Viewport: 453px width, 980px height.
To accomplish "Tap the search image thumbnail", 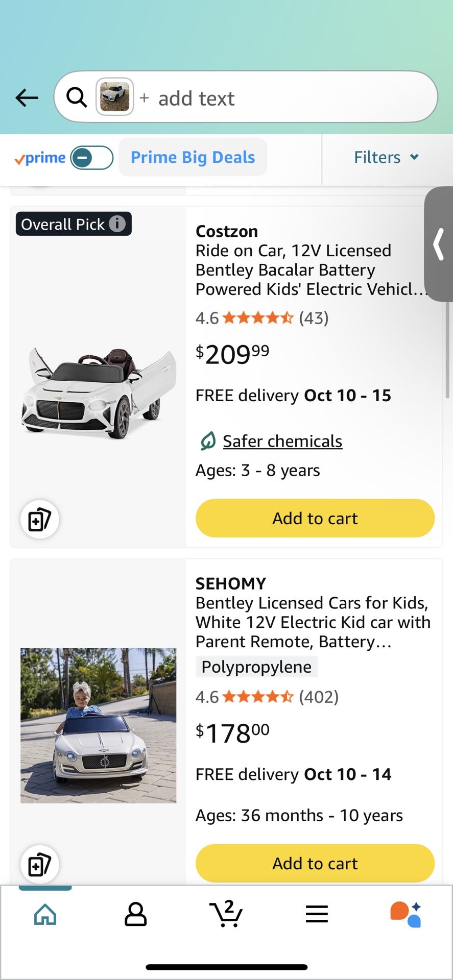I will tap(115, 96).
